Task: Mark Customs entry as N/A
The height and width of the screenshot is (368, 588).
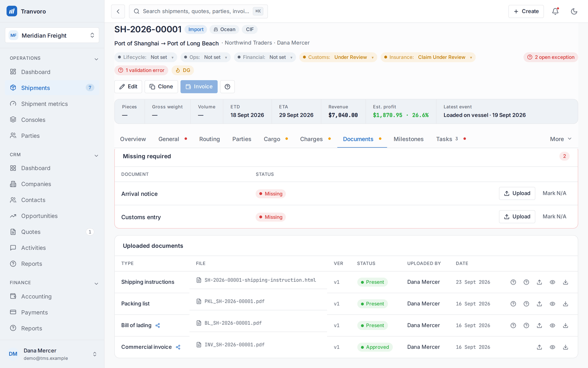Action: pyautogui.click(x=555, y=217)
